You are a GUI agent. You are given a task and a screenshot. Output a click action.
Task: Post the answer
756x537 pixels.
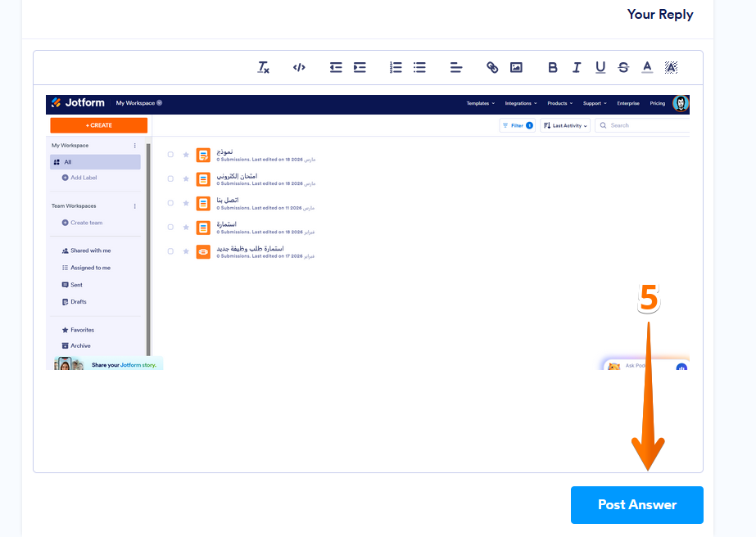(x=637, y=505)
